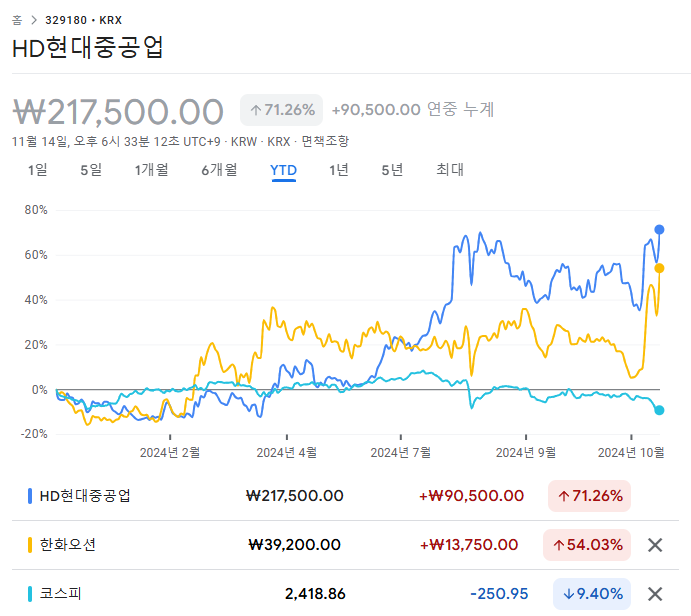This screenshot has height=616, width=691.
Task: Click the teal color bar for 코스피
Action: point(30,594)
